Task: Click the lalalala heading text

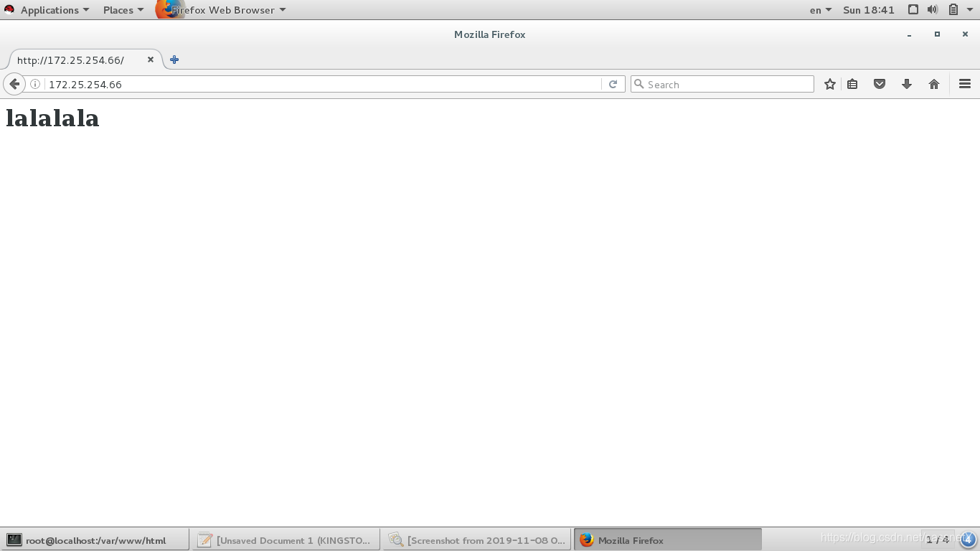Action: (x=52, y=118)
